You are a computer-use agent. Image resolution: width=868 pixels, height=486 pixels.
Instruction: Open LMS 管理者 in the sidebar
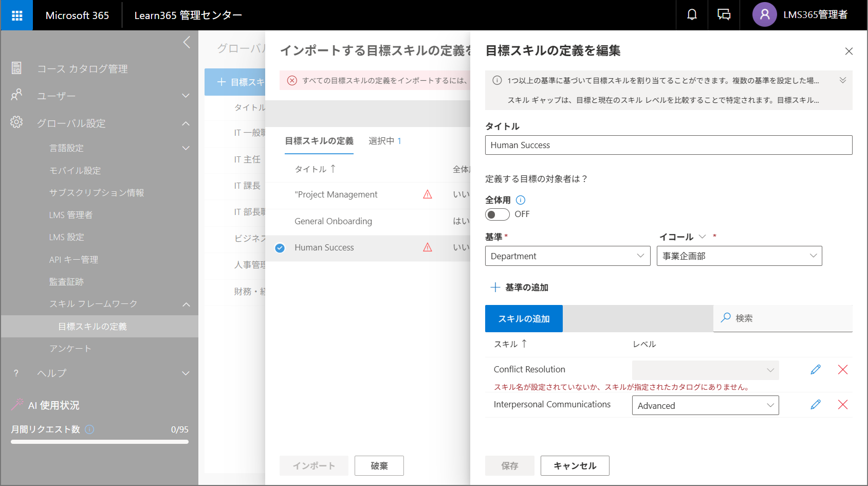click(71, 215)
